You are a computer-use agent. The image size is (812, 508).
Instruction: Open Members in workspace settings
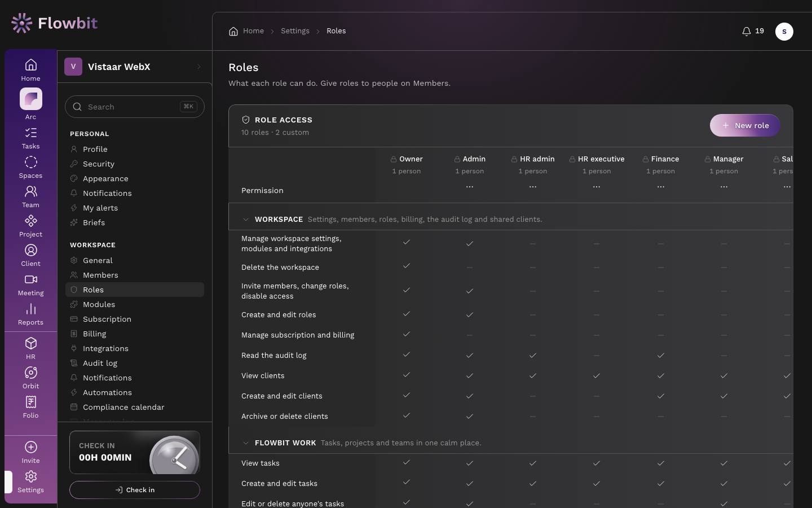coord(135,275)
